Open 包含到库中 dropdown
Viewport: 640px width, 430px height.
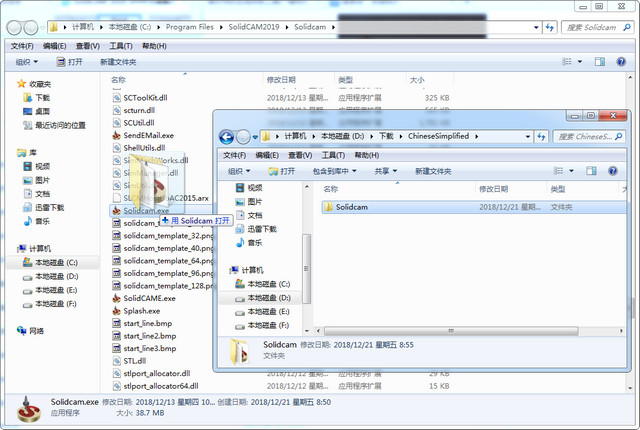point(334,171)
